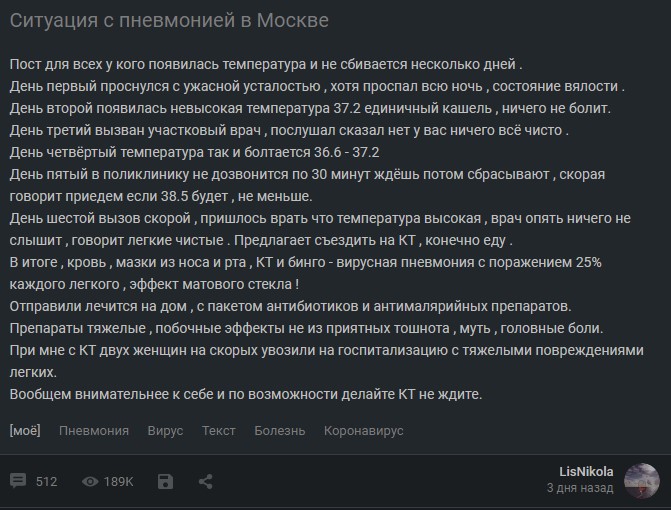The width and height of the screenshot is (671, 510).
Task: Click the last line 'Вообщем внимательнее к себе'
Action: [x=246, y=394]
